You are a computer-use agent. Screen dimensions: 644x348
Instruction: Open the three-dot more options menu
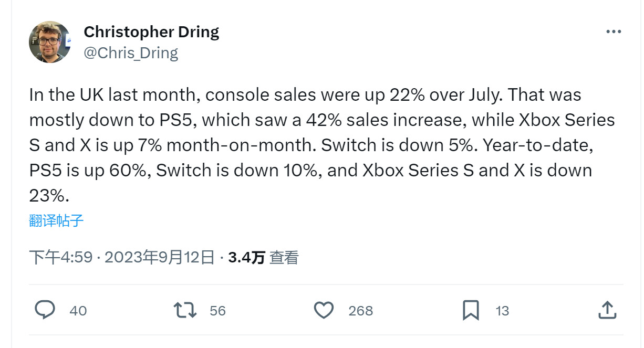[x=613, y=32]
